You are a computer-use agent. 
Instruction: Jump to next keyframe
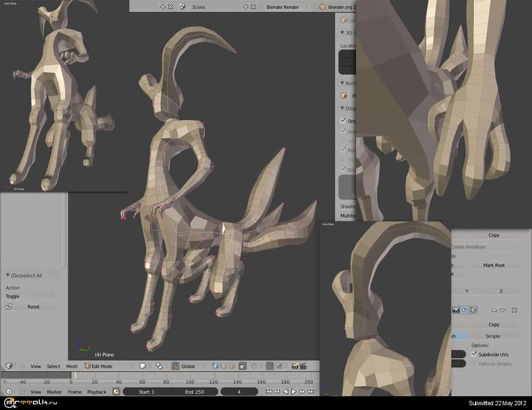pos(302,392)
